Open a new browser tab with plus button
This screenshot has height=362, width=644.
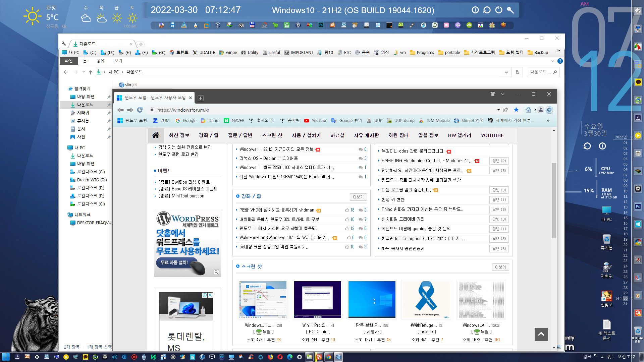pos(201,98)
